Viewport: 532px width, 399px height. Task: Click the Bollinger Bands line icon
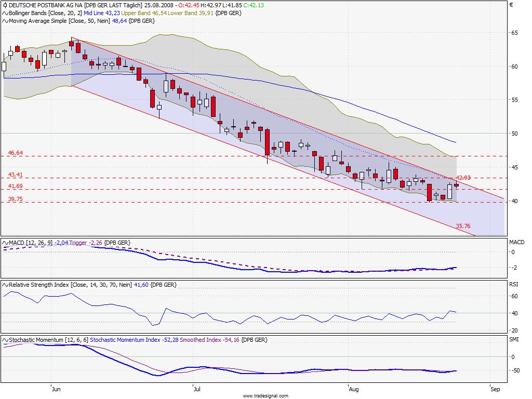(5, 13)
